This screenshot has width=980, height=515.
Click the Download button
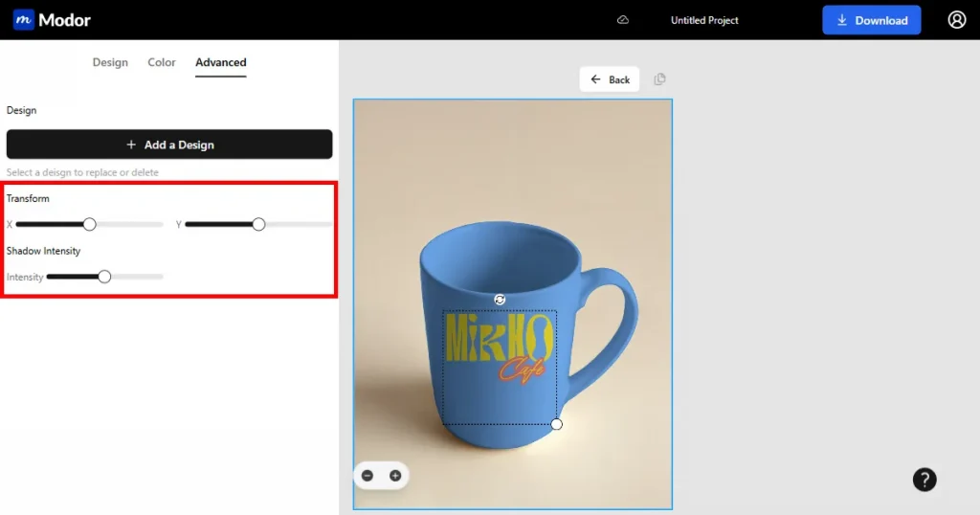pos(871,20)
